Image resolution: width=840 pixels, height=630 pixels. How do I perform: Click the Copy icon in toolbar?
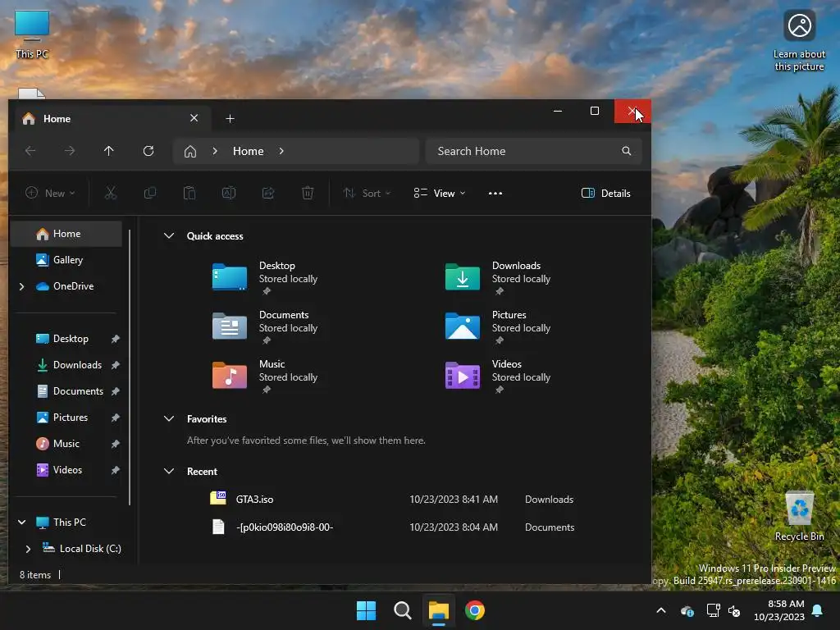(150, 193)
